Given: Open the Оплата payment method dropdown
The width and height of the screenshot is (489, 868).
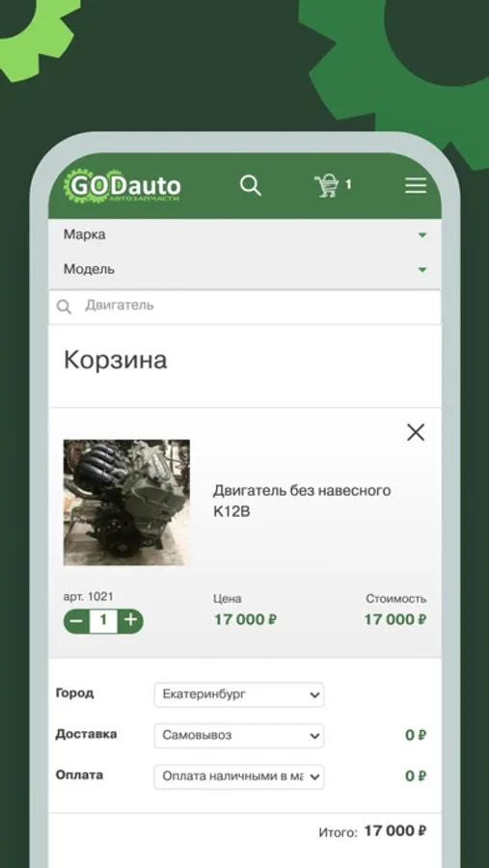Looking at the screenshot, I should pyautogui.click(x=239, y=776).
